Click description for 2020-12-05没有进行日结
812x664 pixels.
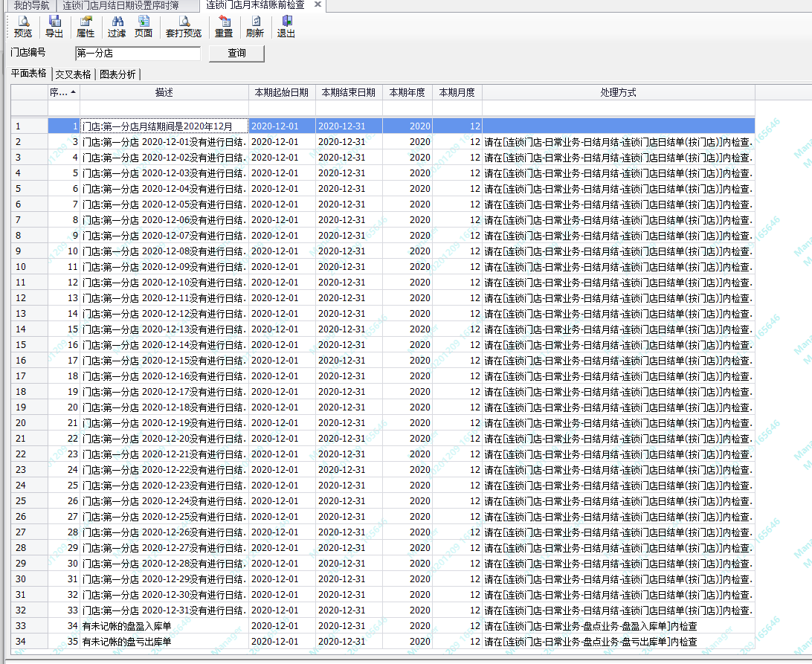click(x=164, y=204)
